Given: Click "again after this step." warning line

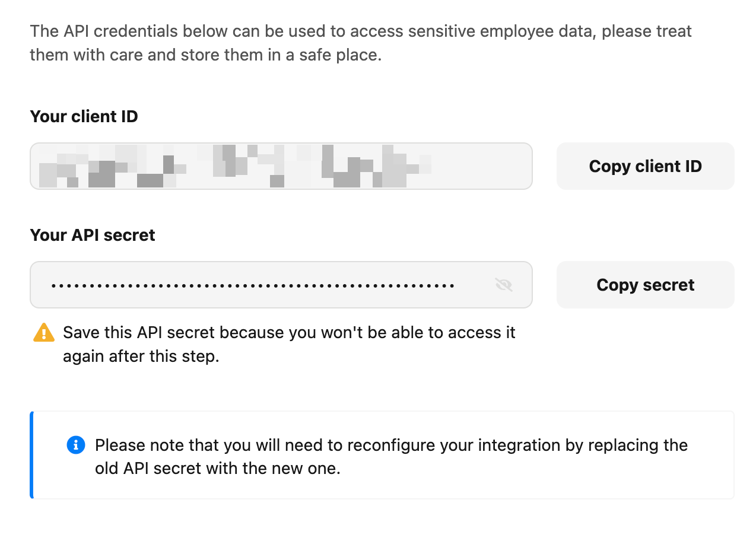Looking at the screenshot, I should [x=141, y=358].
